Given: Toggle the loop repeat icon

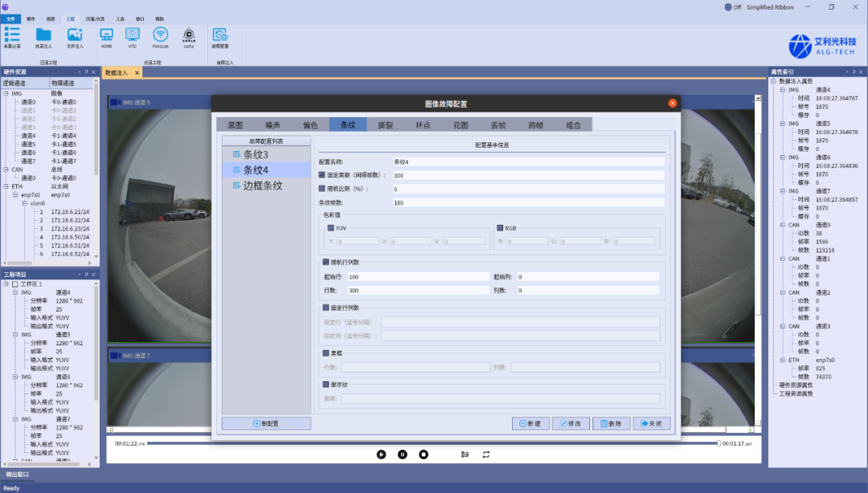Looking at the screenshot, I should 486,454.
